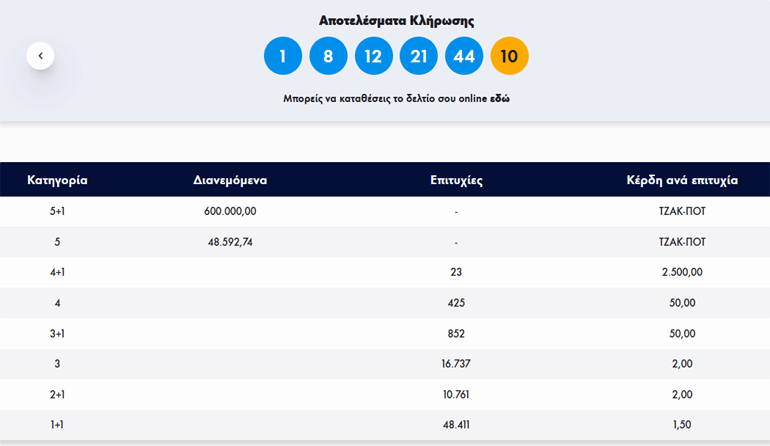Select the blue ball number 1
The image size is (770, 446).
(283, 56)
